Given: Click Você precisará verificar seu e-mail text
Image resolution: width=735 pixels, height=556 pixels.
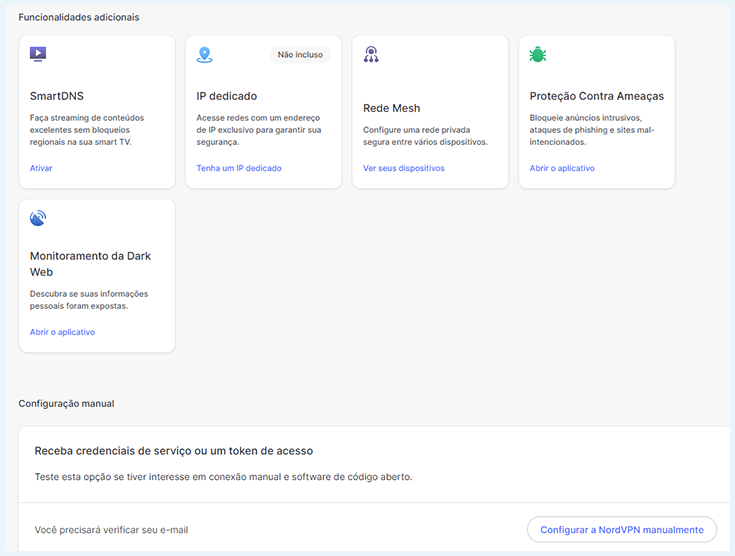Looking at the screenshot, I should (x=111, y=530).
